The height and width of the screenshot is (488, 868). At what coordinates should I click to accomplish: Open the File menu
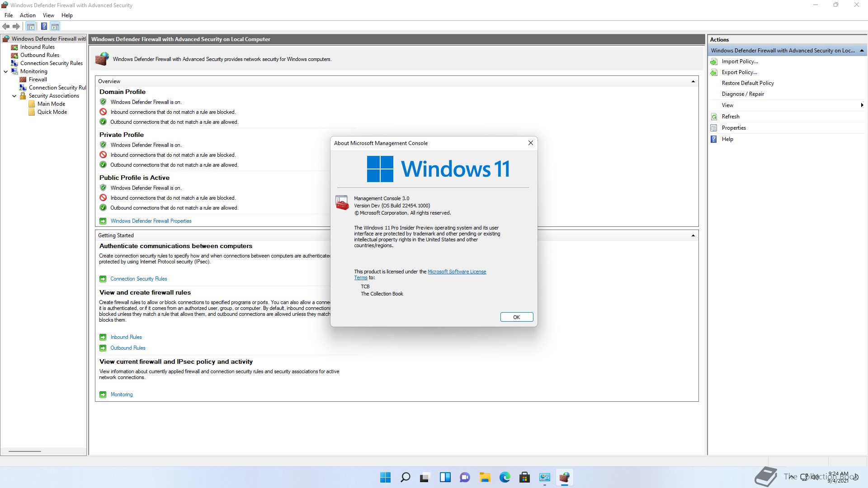9,15
